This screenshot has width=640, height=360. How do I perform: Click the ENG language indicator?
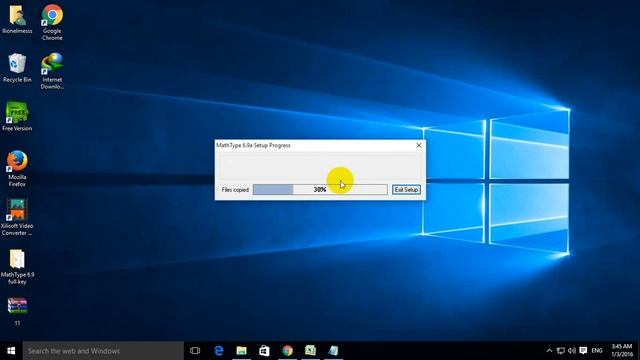(597, 351)
